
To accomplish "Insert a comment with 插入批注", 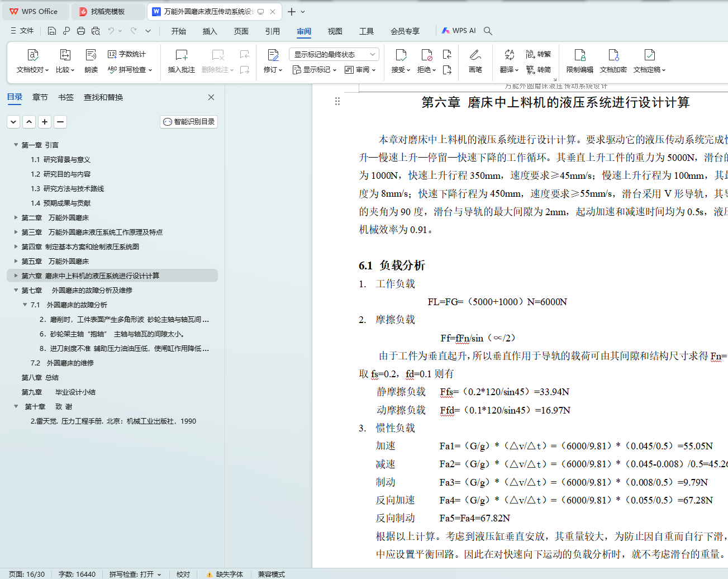I will [x=182, y=61].
